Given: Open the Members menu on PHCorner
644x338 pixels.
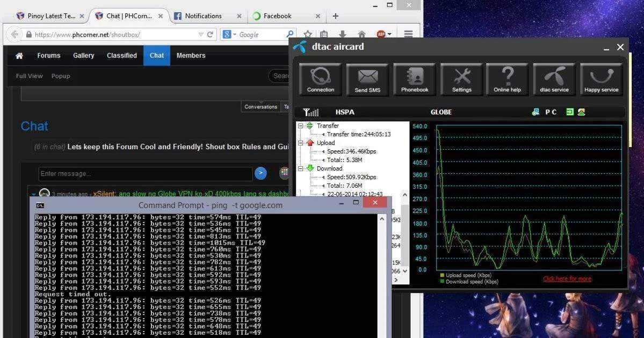Looking at the screenshot, I should click(191, 55).
